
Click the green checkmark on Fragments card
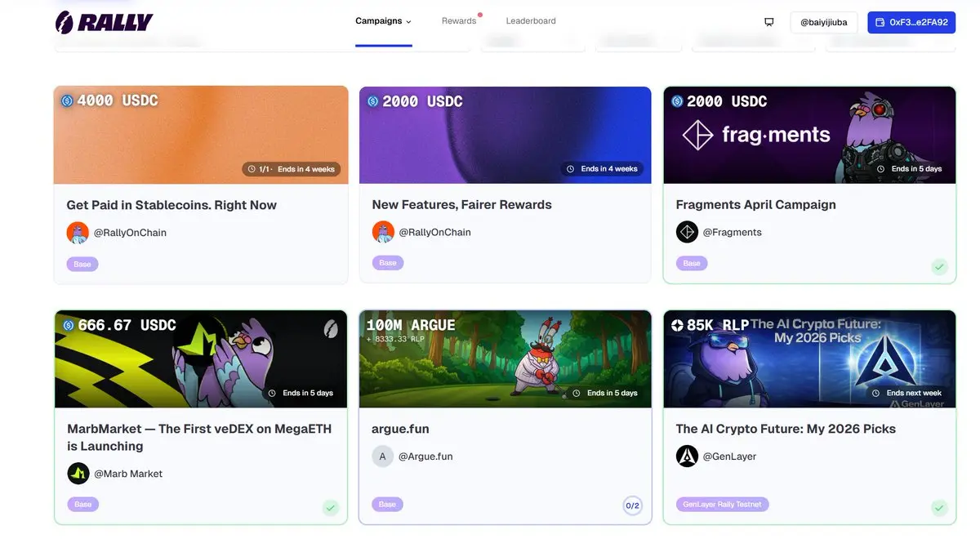940,267
